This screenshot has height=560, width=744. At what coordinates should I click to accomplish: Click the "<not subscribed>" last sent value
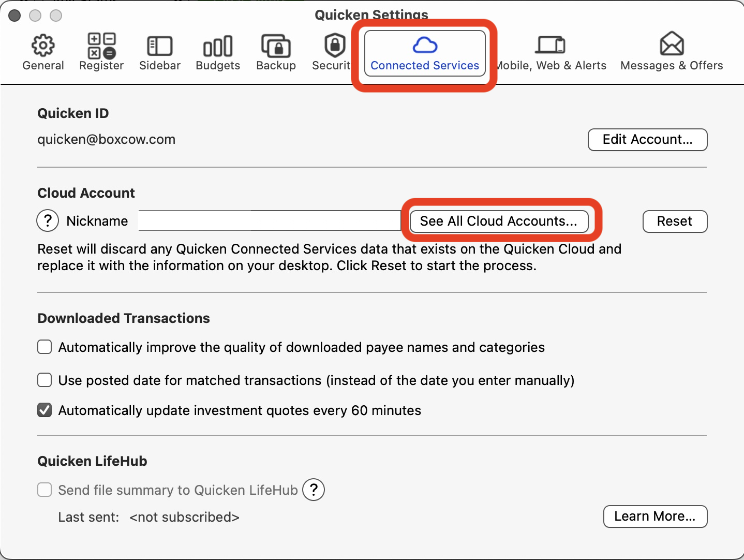(184, 517)
